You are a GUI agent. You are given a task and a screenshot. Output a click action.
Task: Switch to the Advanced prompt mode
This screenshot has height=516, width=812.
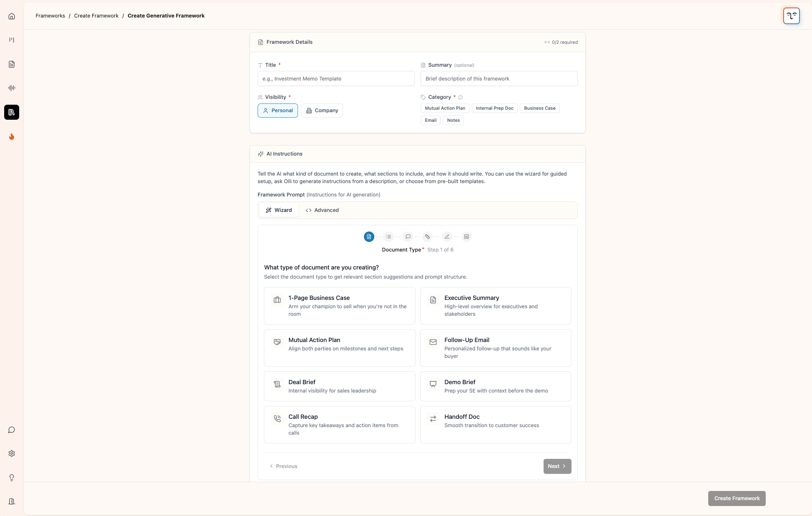(322, 210)
